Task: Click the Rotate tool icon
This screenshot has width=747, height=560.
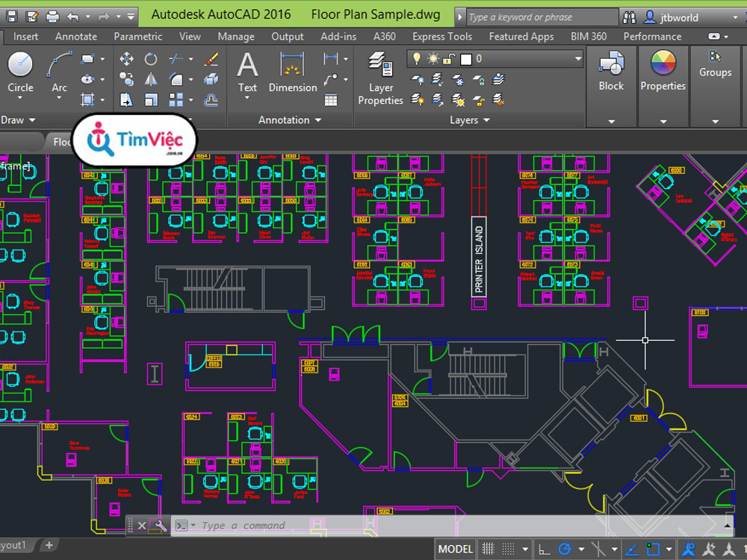Action: (x=151, y=59)
